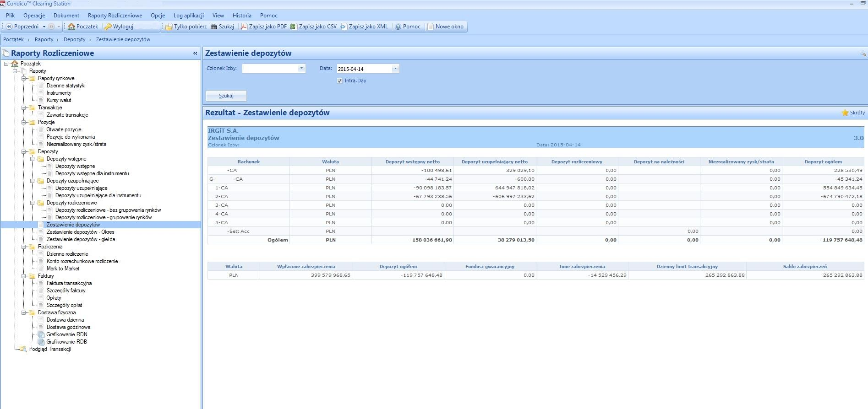Viewport: 868px width, 409px height.
Task: Click the Grafikowanie RDB calendar icon
Action: 41,342
